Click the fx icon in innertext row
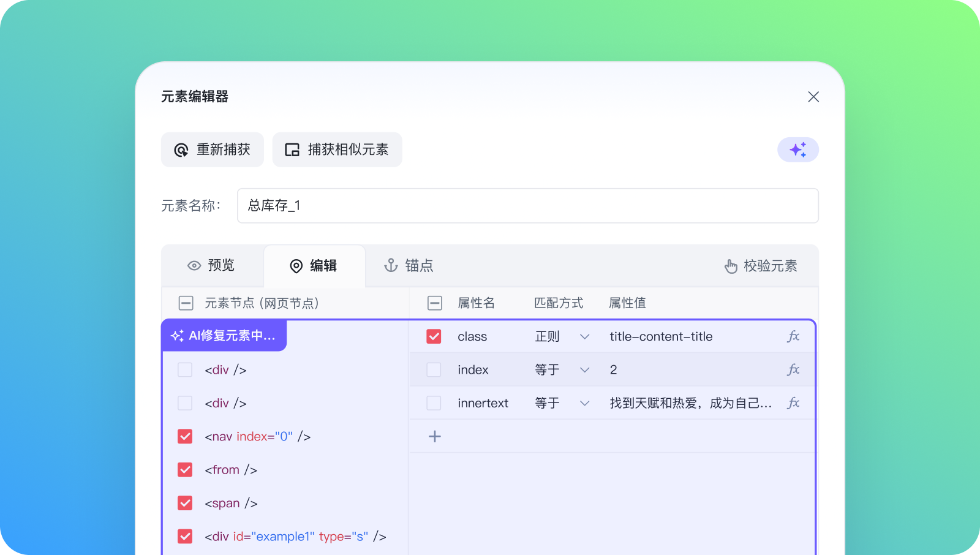980x555 pixels. [793, 402]
